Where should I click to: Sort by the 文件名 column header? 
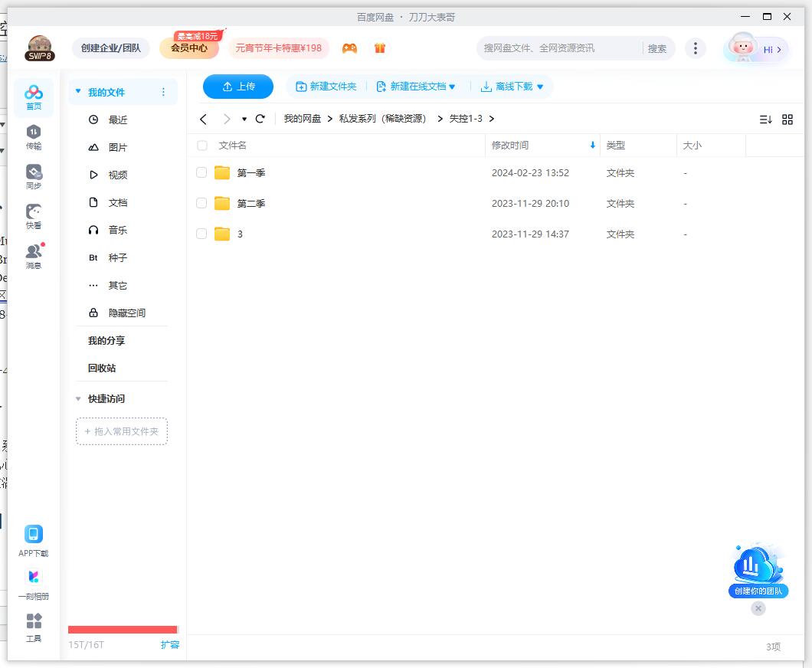point(233,146)
